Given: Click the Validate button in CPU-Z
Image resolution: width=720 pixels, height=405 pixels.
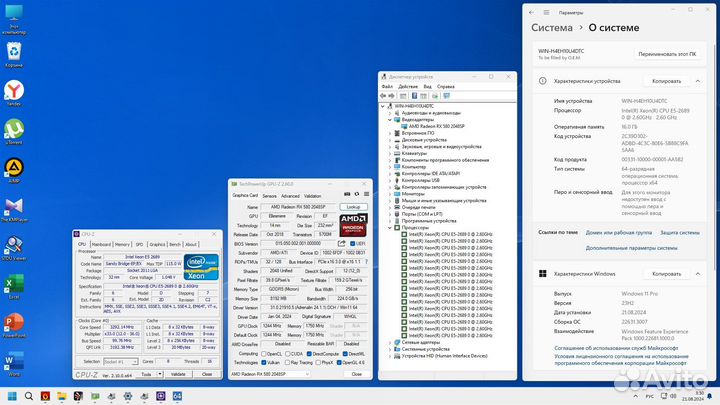Looking at the screenshot, I should pyautogui.click(x=178, y=374).
